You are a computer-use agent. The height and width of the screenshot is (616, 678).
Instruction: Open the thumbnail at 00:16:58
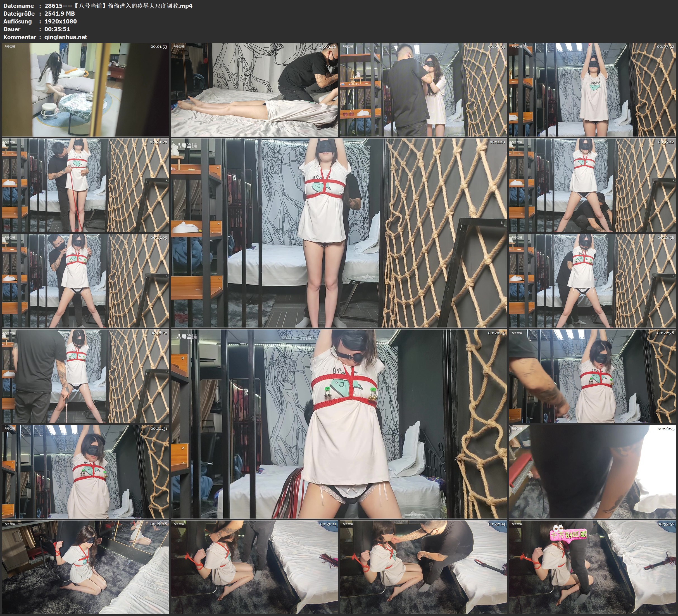click(x=592, y=280)
